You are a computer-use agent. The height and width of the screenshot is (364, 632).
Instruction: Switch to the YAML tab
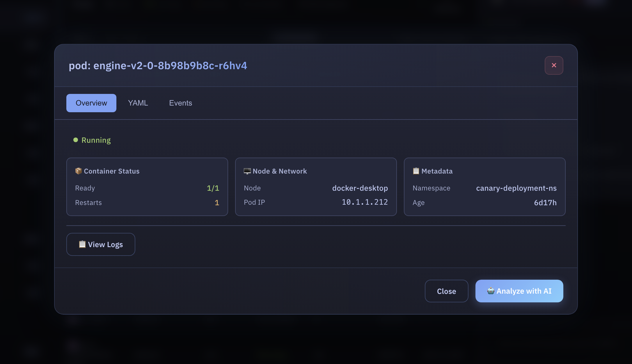[x=138, y=103]
